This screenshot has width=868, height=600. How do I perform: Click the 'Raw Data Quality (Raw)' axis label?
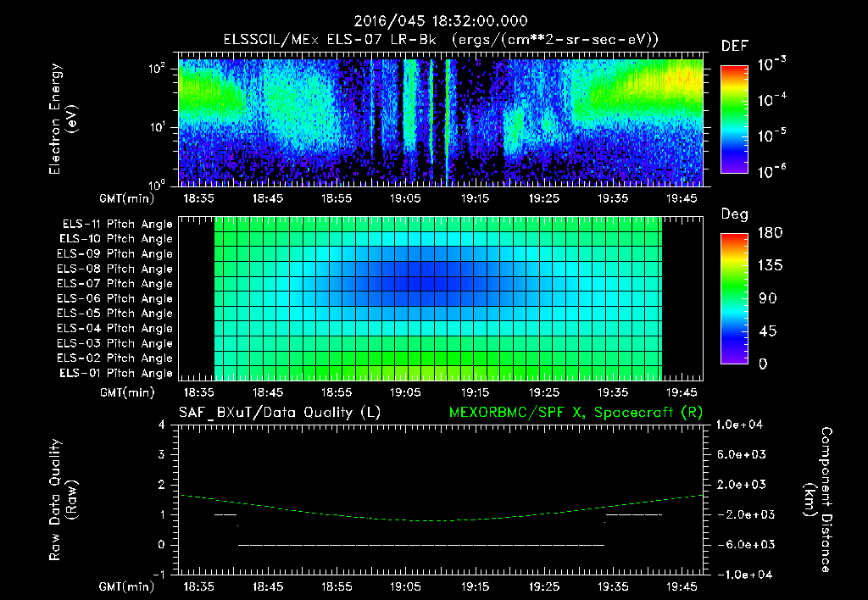(63, 500)
